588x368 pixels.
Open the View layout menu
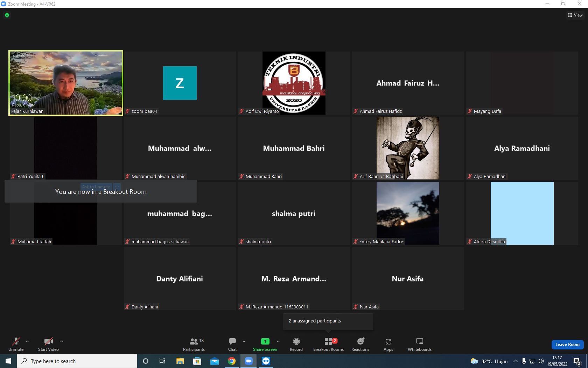click(x=575, y=15)
